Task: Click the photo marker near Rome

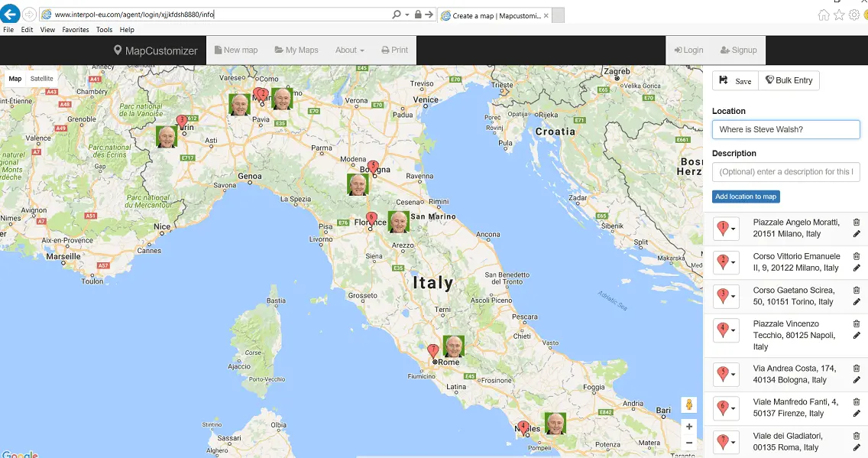Action: pos(454,346)
